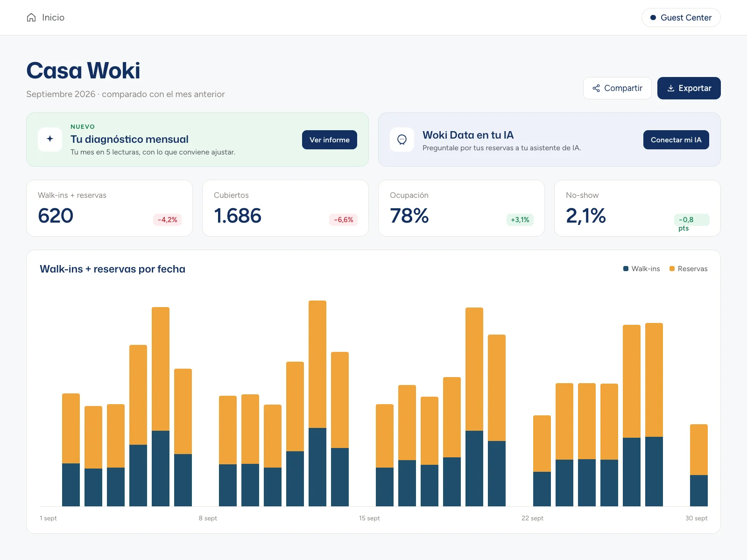Click the NUEVO tag label
747x560 pixels.
click(83, 126)
